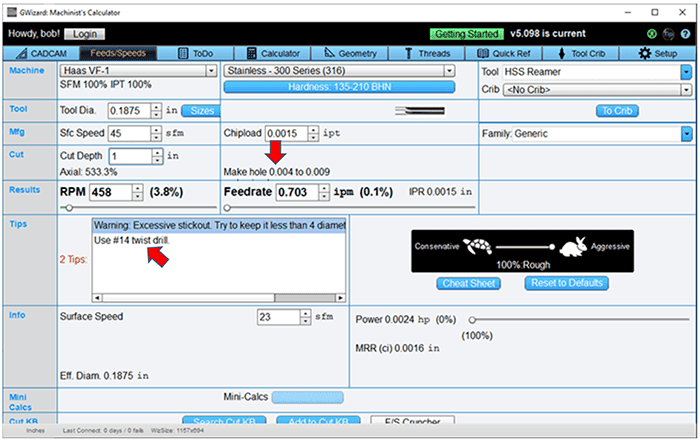Click the Cut Depth input field
The image size is (700, 440).
coord(130,156)
